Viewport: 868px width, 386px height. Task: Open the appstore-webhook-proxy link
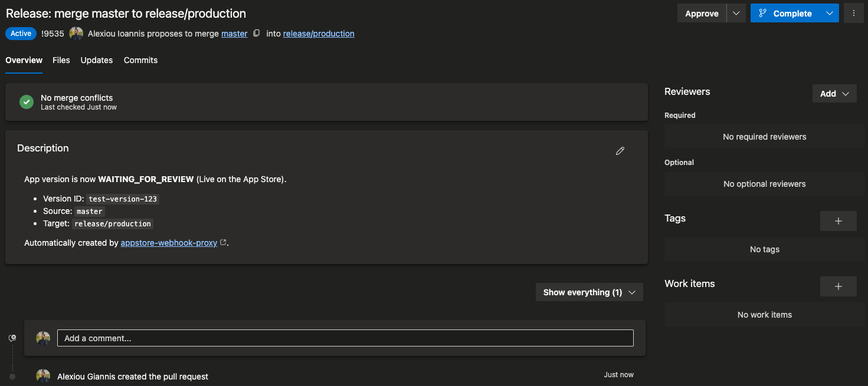pyautogui.click(x=169, y=243)
